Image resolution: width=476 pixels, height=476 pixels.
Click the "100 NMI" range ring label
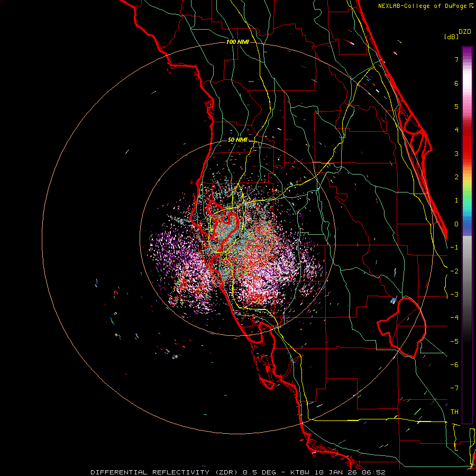pos(237,42)
